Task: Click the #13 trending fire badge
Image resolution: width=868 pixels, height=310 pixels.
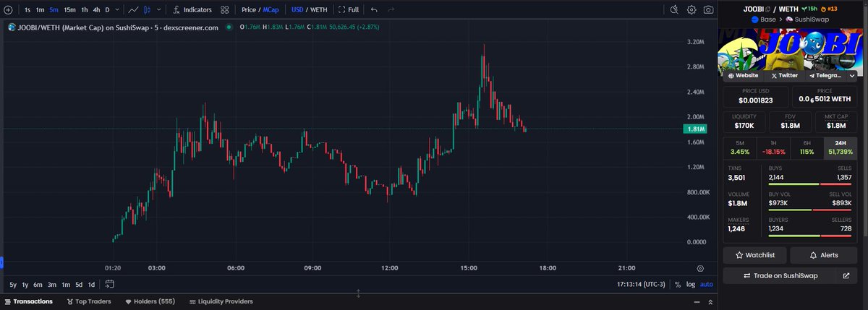Action: tap(829, 9)
